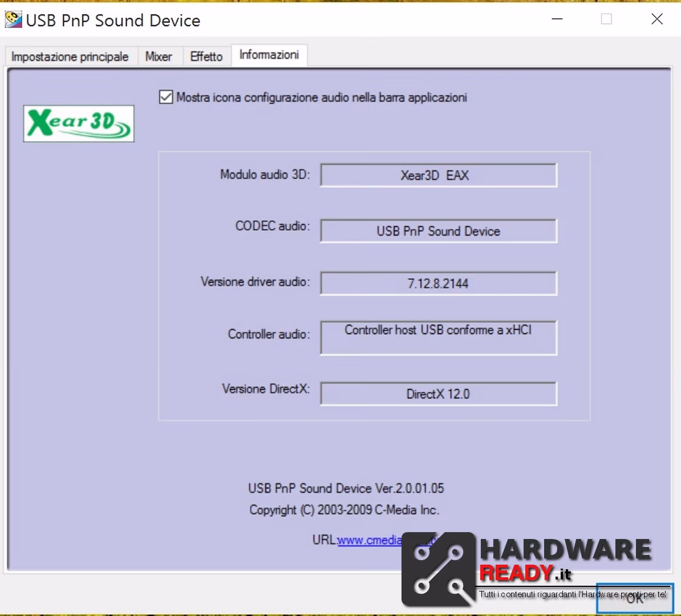
Task: Click the Versione DirectX label
Action: pos(266,388)
